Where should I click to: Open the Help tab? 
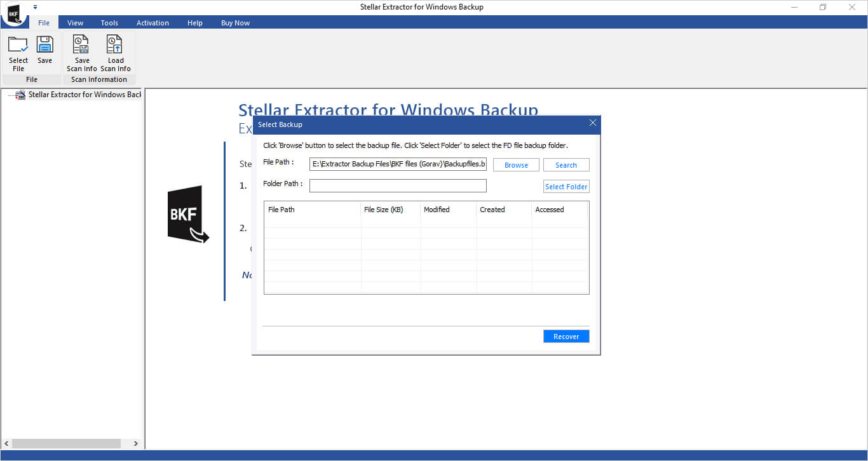click(195, 23)
